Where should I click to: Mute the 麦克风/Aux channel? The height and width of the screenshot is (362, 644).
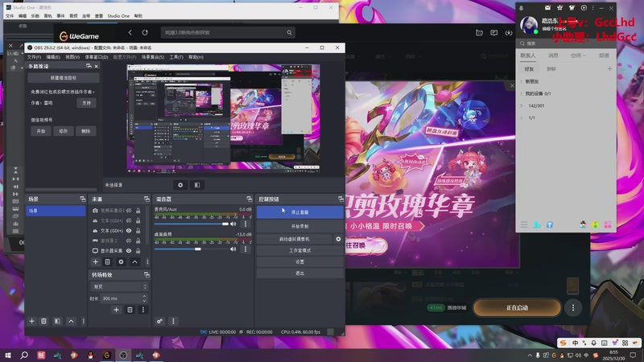pos(233,224)
